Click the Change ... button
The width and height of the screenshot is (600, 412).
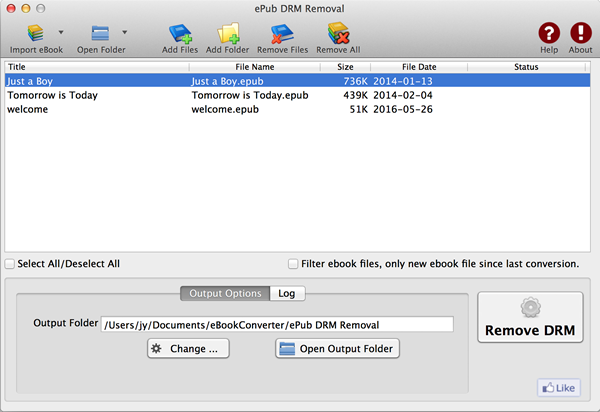[188, 348]
